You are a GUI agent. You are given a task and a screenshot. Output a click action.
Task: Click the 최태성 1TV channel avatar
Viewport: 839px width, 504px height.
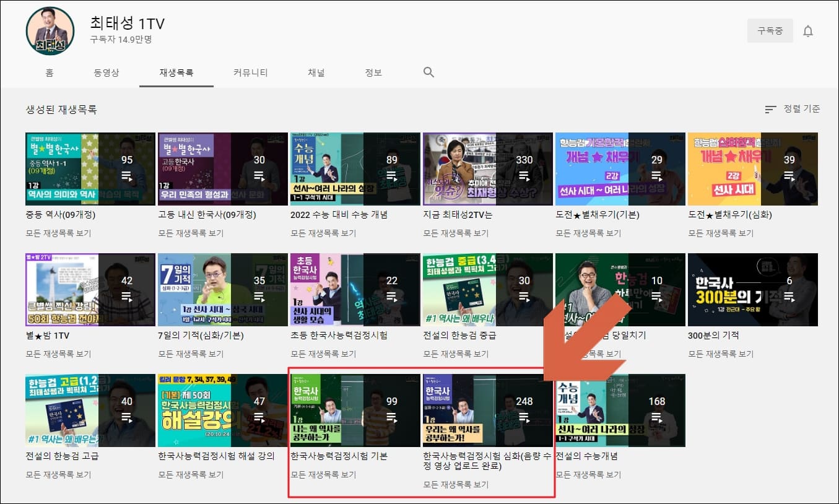tap(50, 31)
